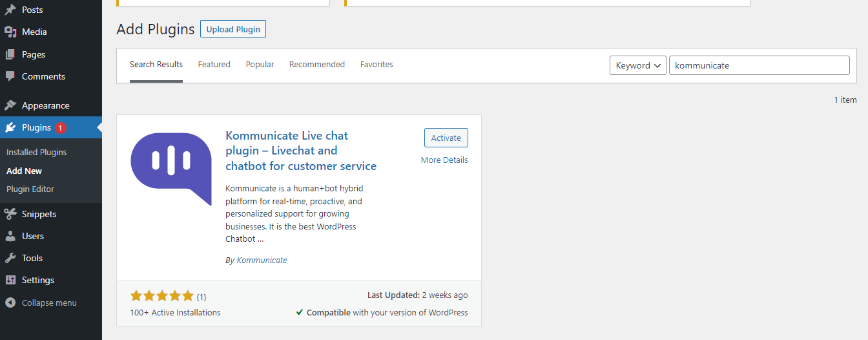Image resolution: width=868 pixels, height=340 pixels.
Task: Click the Plugins plug icon
Action: pyautogui.click(x=10, y=127)
